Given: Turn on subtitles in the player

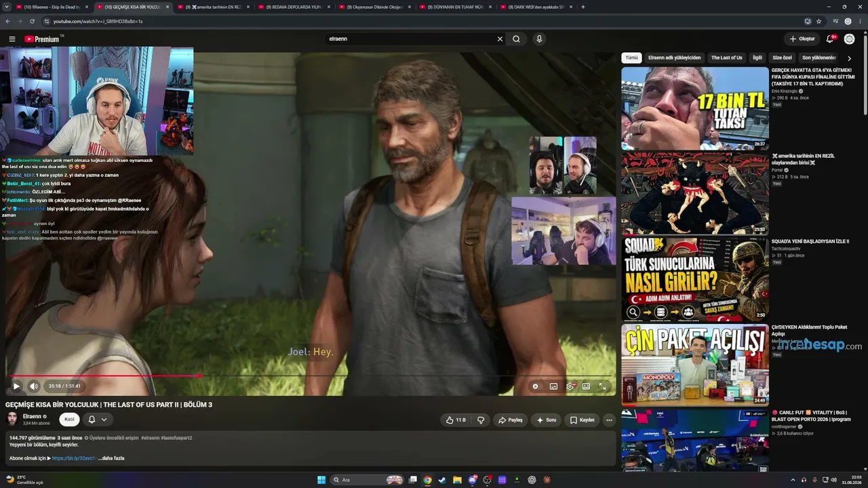Looking at the screenshot, I should pyautogui.click(x=553, y=386).
